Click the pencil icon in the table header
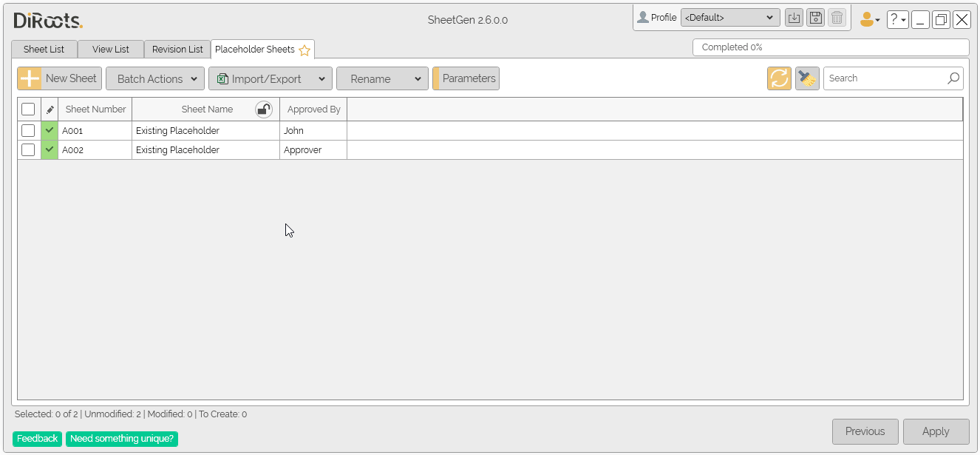Screen dimensions: 980x455 [49, 109]
